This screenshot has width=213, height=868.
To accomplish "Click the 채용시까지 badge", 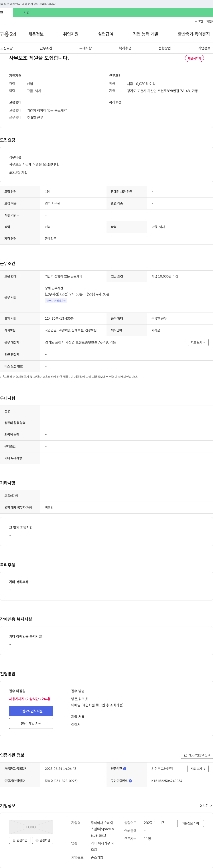I will 194,58.
